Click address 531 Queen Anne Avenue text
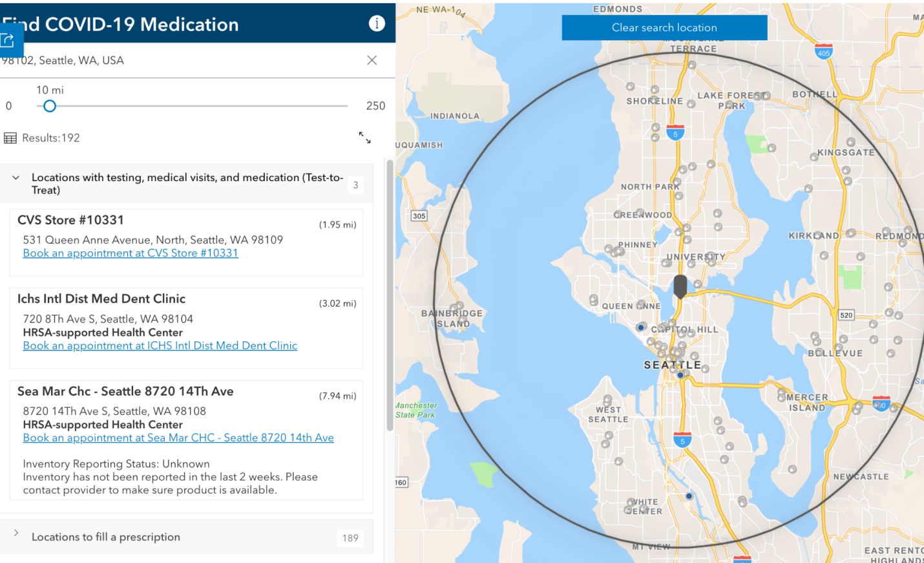This screenshot has width=924, height=563. pyautogui.click(x=153, y=240)
